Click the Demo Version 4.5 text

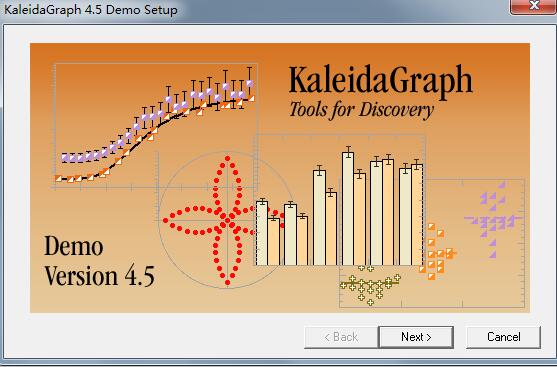tap(99, 261)
